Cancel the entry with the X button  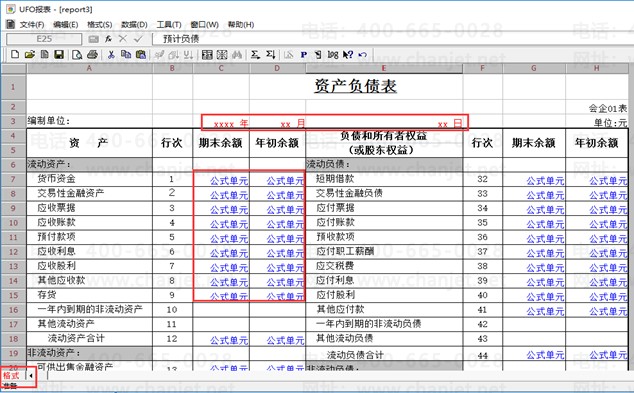tap(123, 39)
